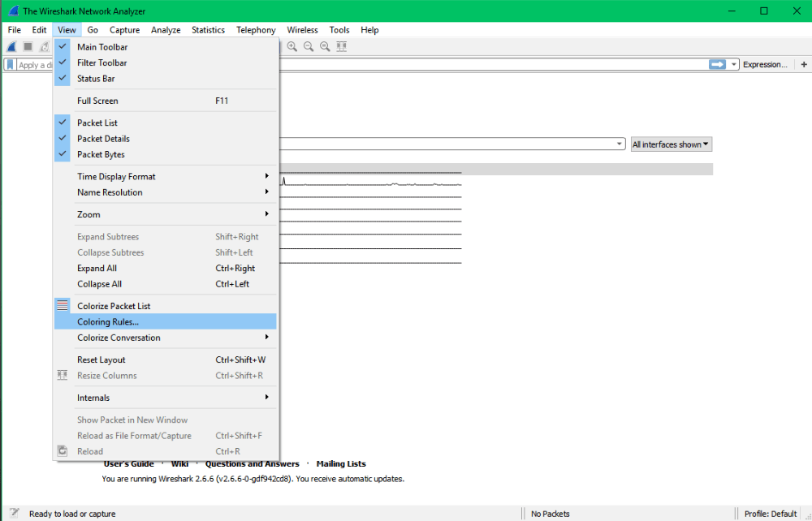Click the 'No Packets' status bar text
Image resolution: width=812 pixels, height=521 pixels.
[550, 514]
